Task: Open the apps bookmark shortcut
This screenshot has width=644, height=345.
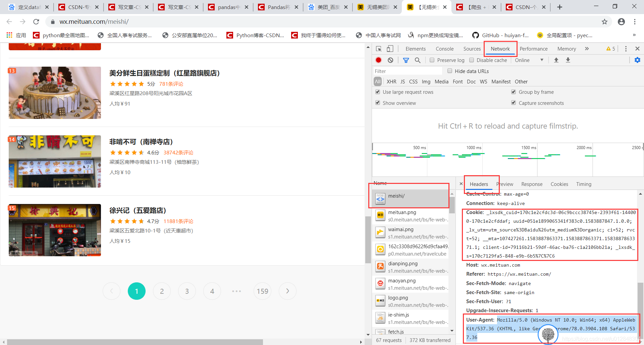Action: point(16,35)
